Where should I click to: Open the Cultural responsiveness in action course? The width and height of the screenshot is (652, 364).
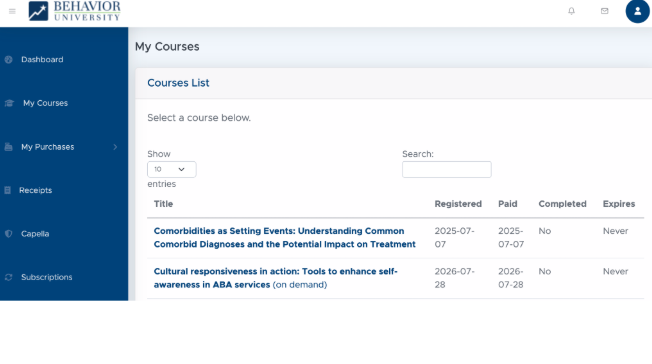pyautogui.click(x=276, y=278)
